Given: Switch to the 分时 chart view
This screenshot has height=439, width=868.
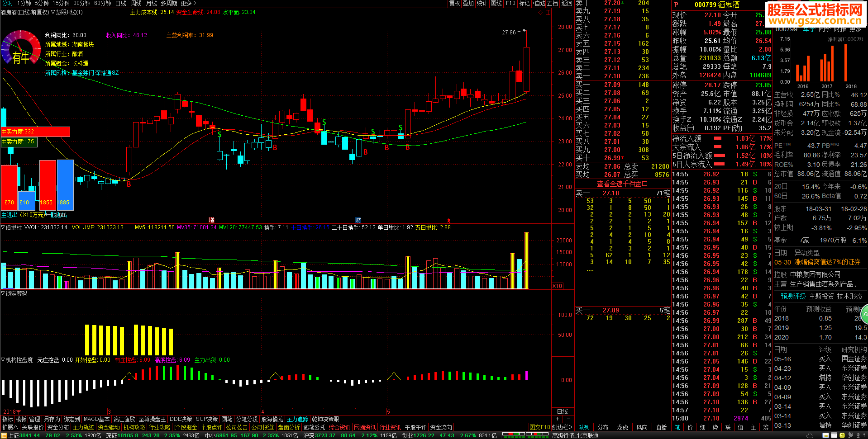Looking at the screenshot, I should pos(7,3).
